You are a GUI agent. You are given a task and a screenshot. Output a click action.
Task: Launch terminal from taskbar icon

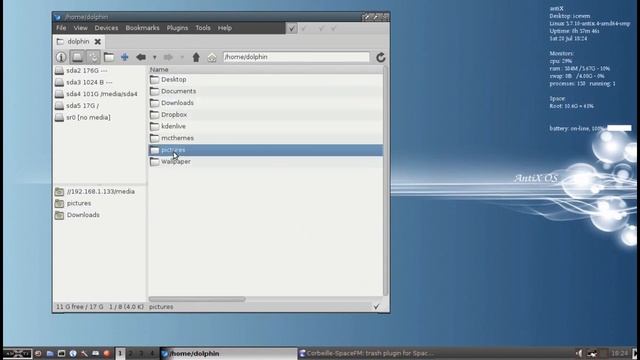click(x=61, y=353)
